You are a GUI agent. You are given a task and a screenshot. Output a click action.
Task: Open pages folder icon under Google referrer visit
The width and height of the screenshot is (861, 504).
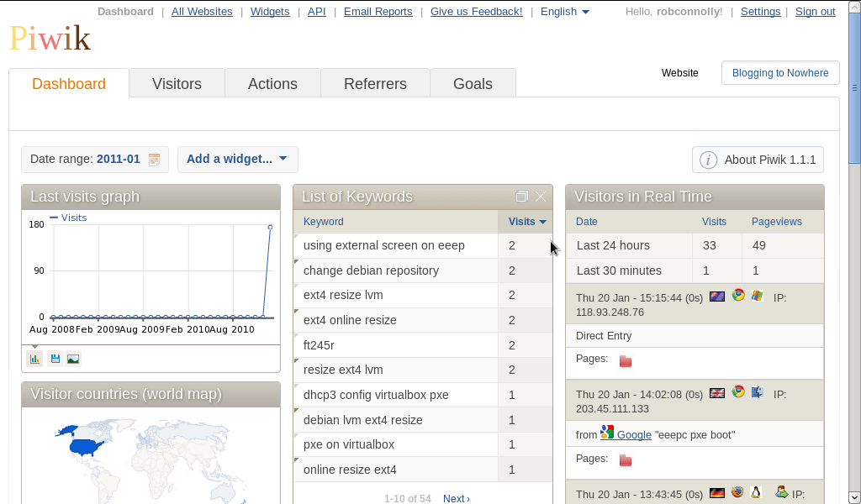pos(626,460)
